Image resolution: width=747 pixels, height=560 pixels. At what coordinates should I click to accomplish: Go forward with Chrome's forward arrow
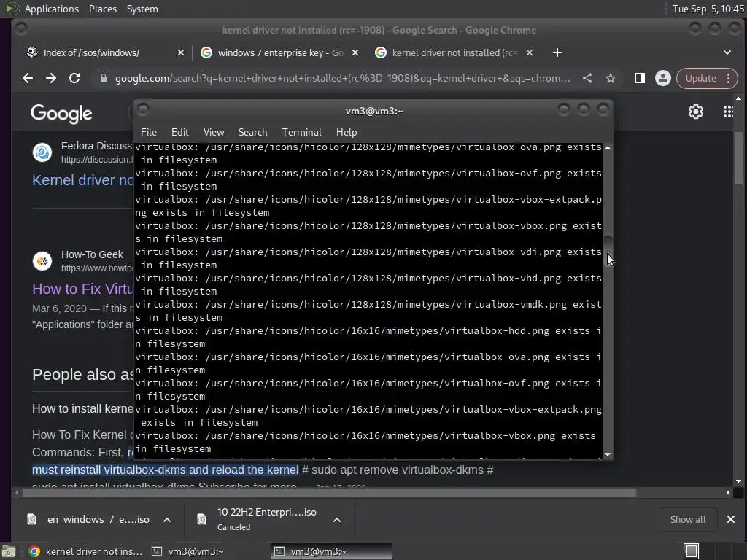tap(51, 78)
